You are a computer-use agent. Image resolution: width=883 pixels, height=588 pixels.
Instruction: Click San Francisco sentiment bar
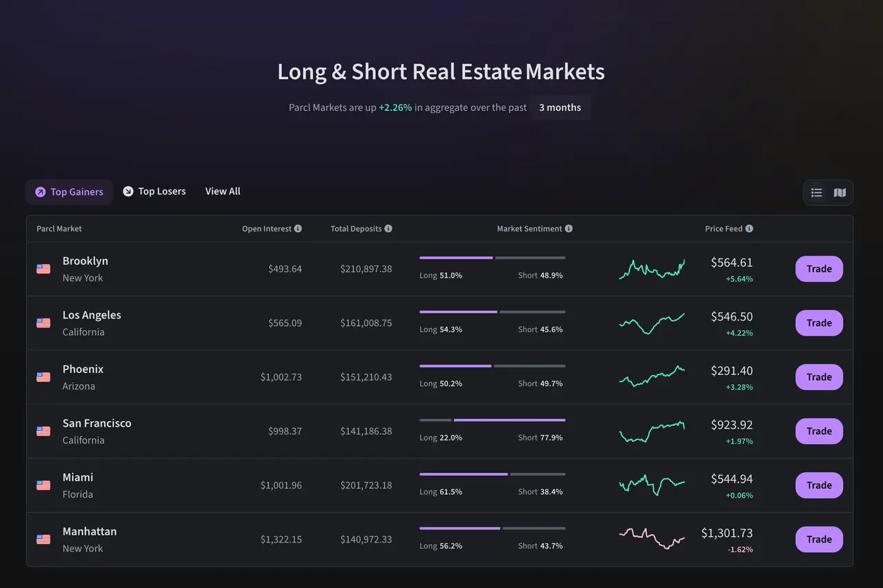[x=492, y=420]
